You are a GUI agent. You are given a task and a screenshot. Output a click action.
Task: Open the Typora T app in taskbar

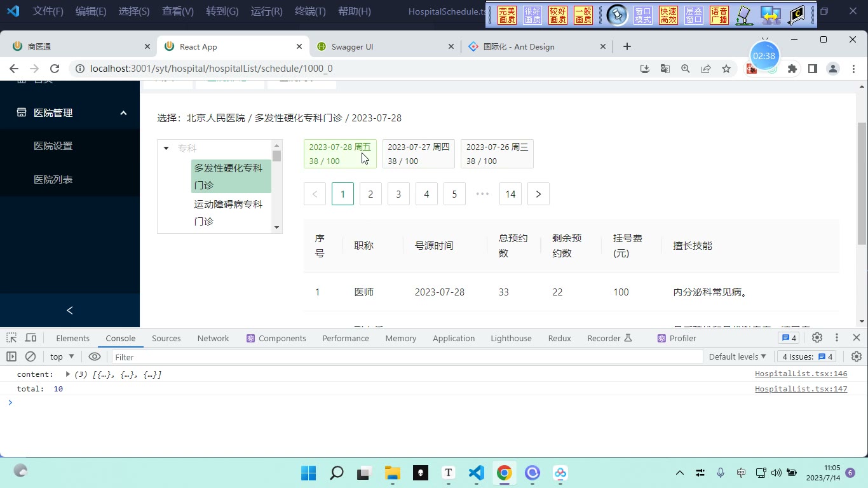tap(449, 473)
